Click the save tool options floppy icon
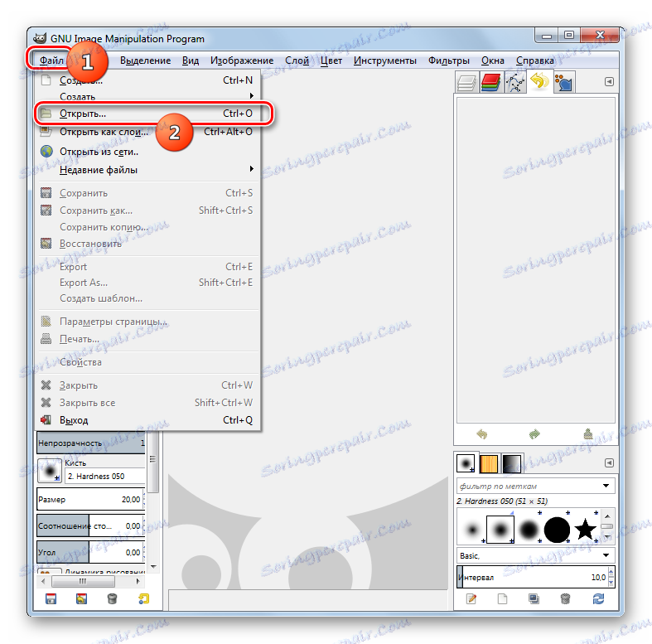 51,598
